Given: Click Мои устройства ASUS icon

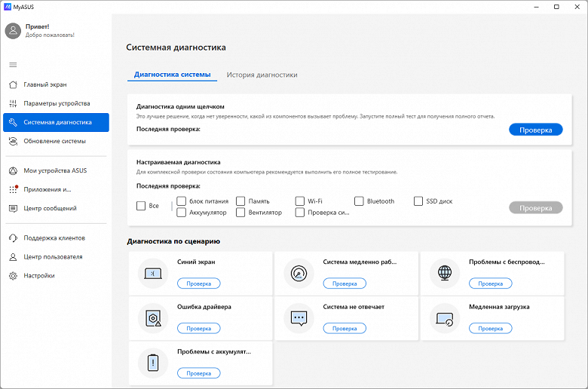Looking at the screenshot, I should (x=13, y=170).
